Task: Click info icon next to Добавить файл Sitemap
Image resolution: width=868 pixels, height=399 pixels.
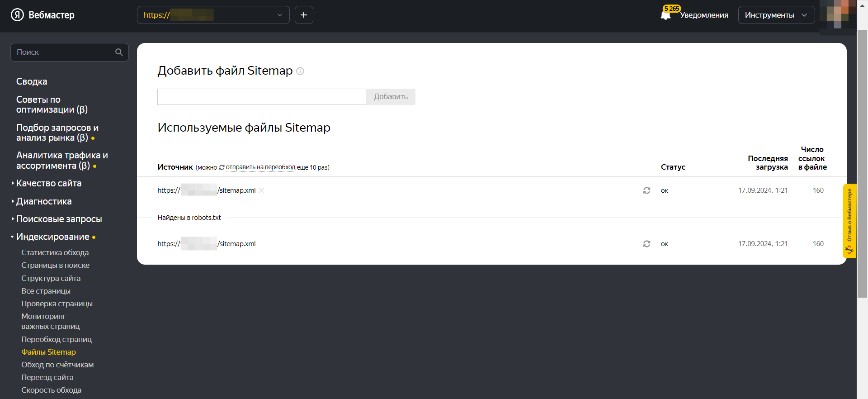Action: [x=300, y=71]
